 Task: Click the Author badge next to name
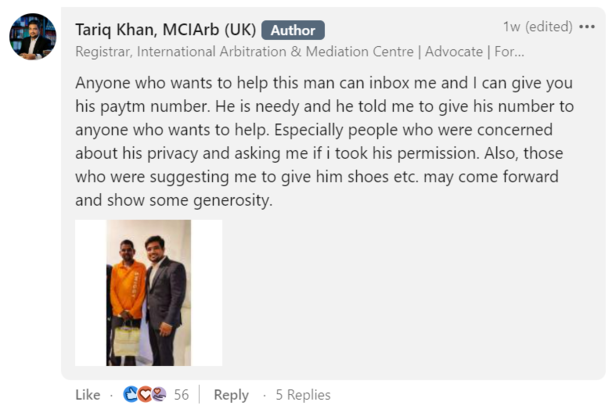coord(293,30)
